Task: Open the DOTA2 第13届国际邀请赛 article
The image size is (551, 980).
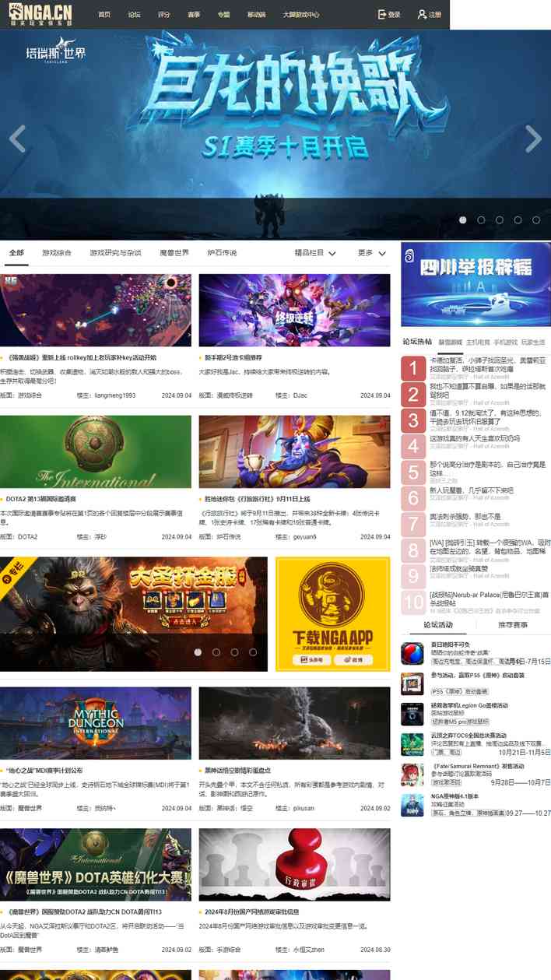Action: (40, 499)
